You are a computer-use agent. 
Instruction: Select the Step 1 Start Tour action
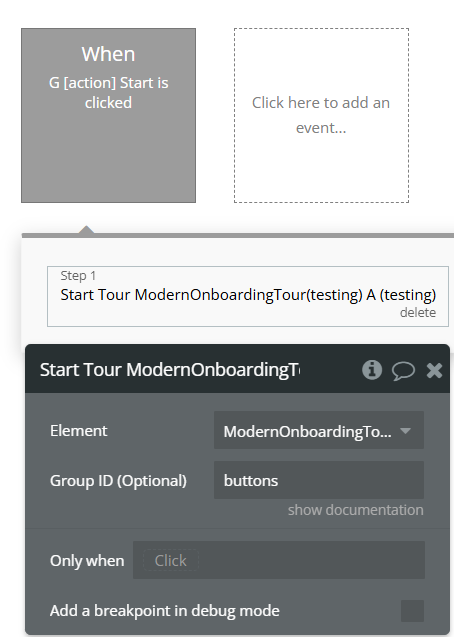(248, 296)
